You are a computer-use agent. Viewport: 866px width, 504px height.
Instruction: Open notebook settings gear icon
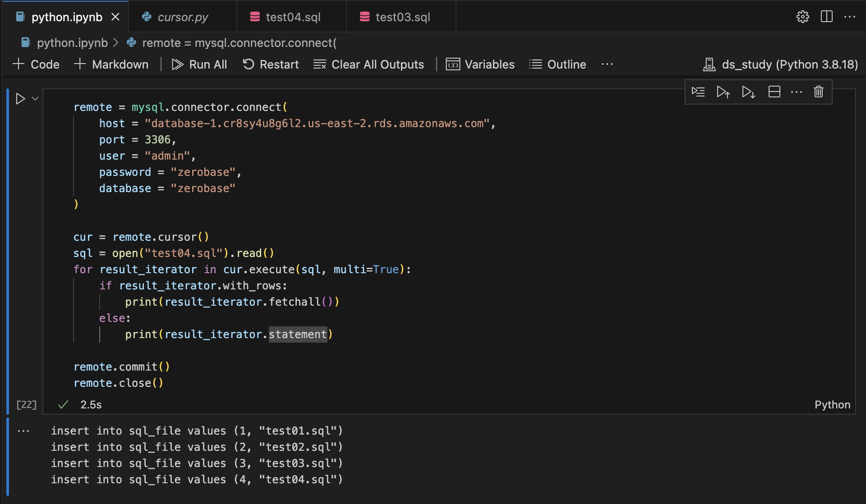[x=802, y=17]
